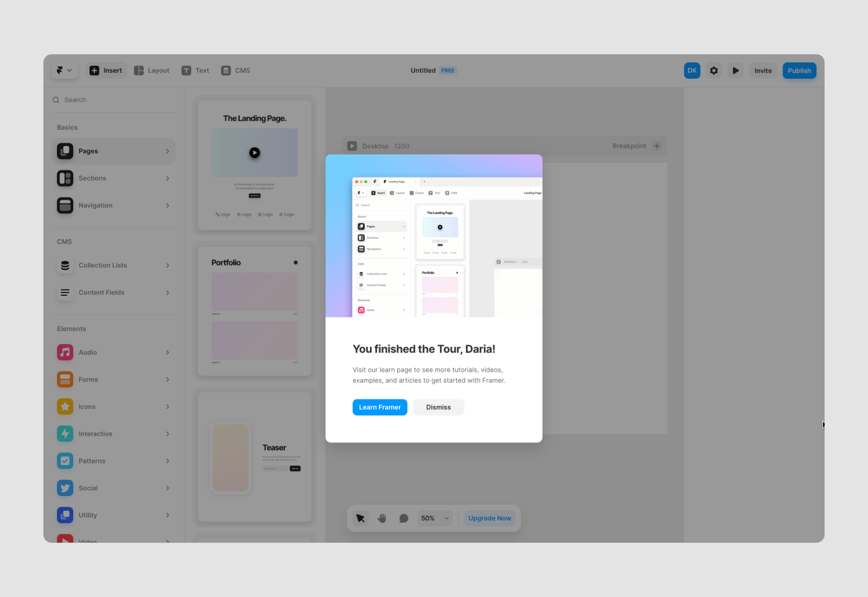Click the Settings gear icon
868x597 pixels.
pos(715,71)
